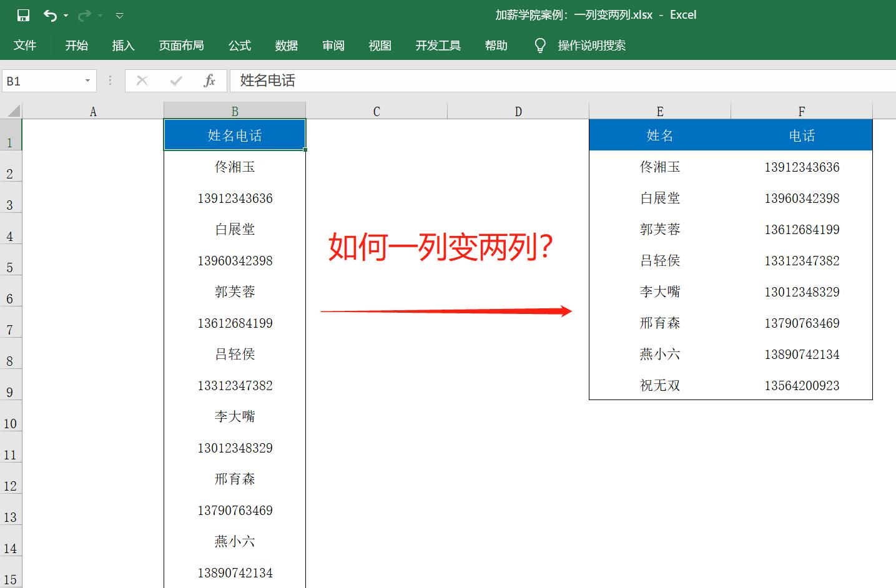The height and width of the screenshot is (588, 896).
Task: Click the Enter checkmark icon beside formula bar
Action: pyautogui.click(x=177, y=81)
